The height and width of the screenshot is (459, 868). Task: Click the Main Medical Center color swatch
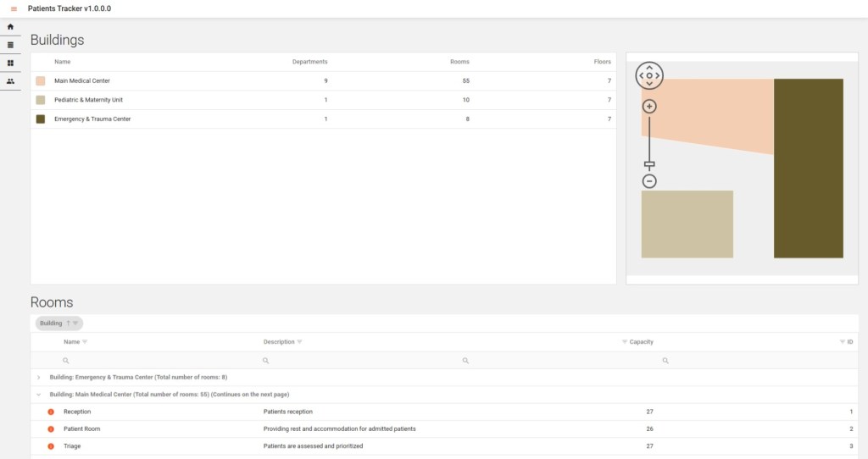(41, 81)
